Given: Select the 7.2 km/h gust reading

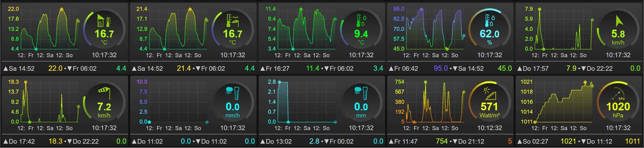Looking at the screenshot, I should (x=104, y=107).
